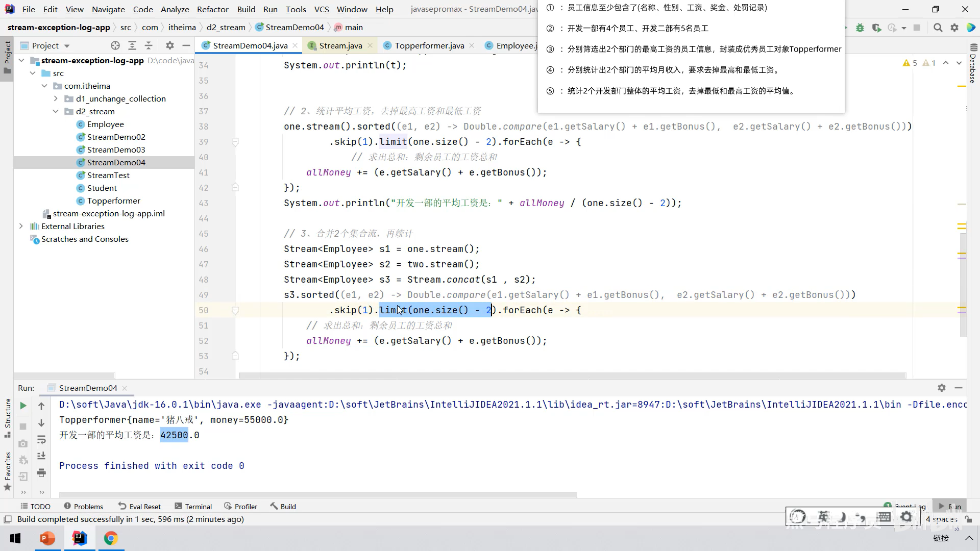Click Collapse All icon in Project panel
This screenshot has width=980, height=551.
click(x=149, y=45)
